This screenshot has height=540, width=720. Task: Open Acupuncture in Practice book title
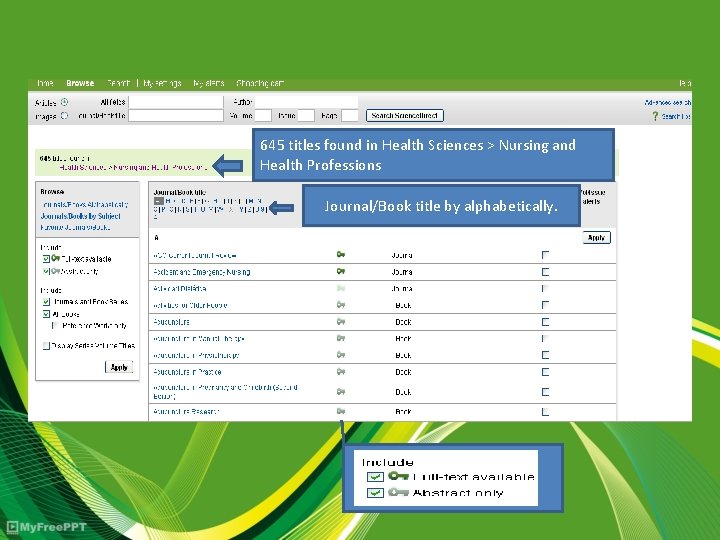coord(187,372)
